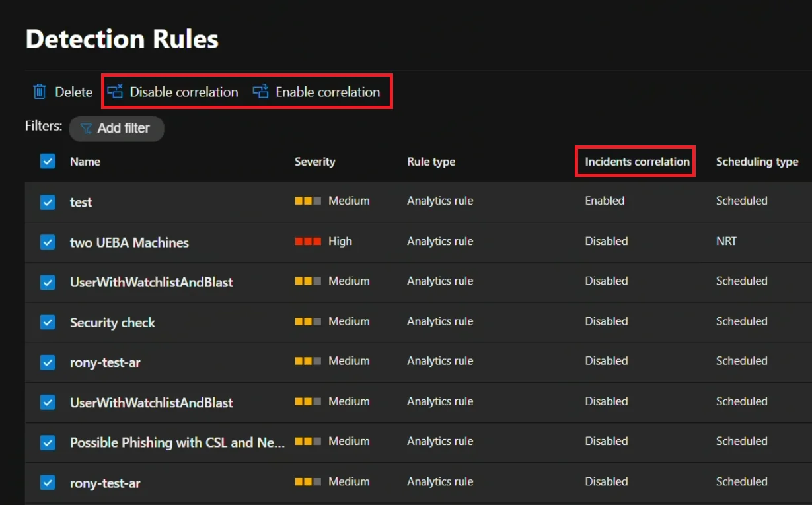The height and width of the screenshot is (505, 812).
Task: Click the severity indicator for rony-test-ar
Action: tap(307, 362)
